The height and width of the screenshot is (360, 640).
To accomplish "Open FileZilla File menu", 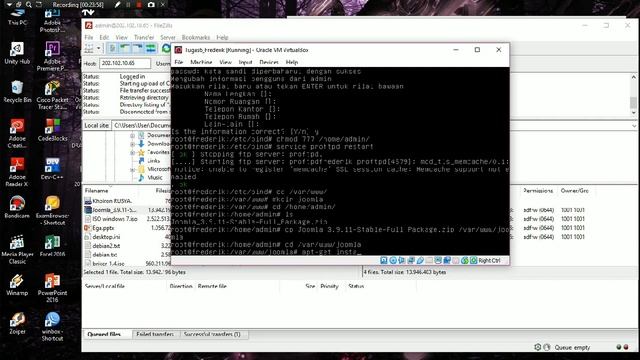I will (x=89, y=38).
